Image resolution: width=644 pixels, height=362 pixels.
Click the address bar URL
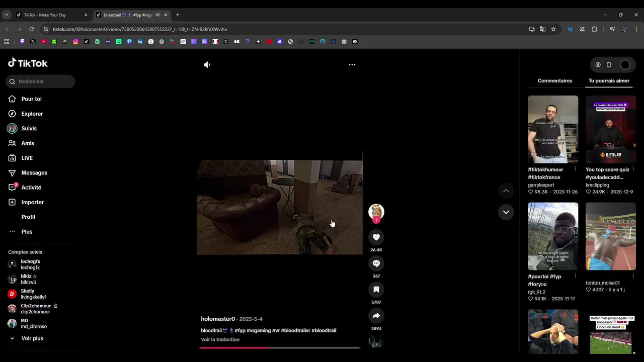(x=139, y=29)
